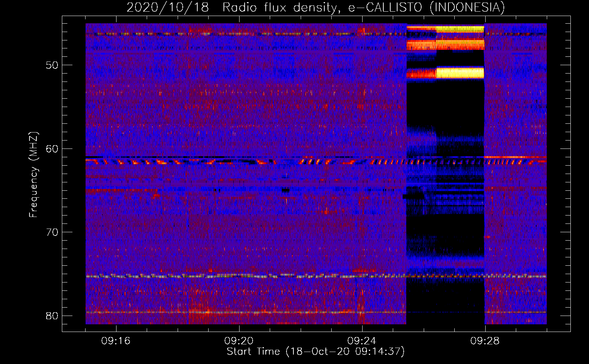The height and width of the screenshot is (364, 589).
Task: Click the 'Start Time (18-Oct-20 09:14:37)' label
Action: pos(316,352)
